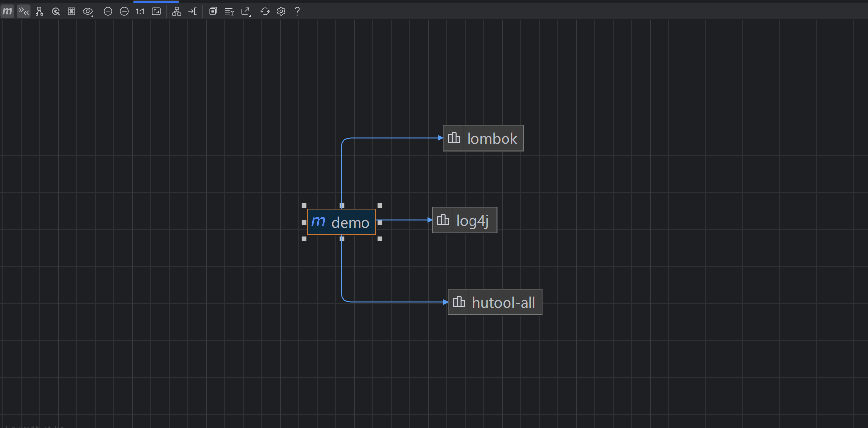Refresh the diagram with the sync icon
The width and height of the screenshot is (868, 428).
click(265, 11)
